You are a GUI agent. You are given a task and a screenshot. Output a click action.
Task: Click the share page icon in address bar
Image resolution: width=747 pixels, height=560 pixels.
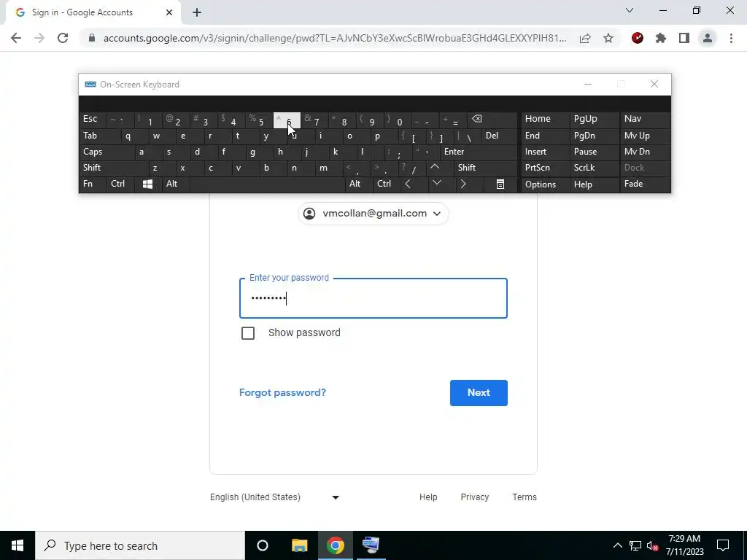click(585, 38)
